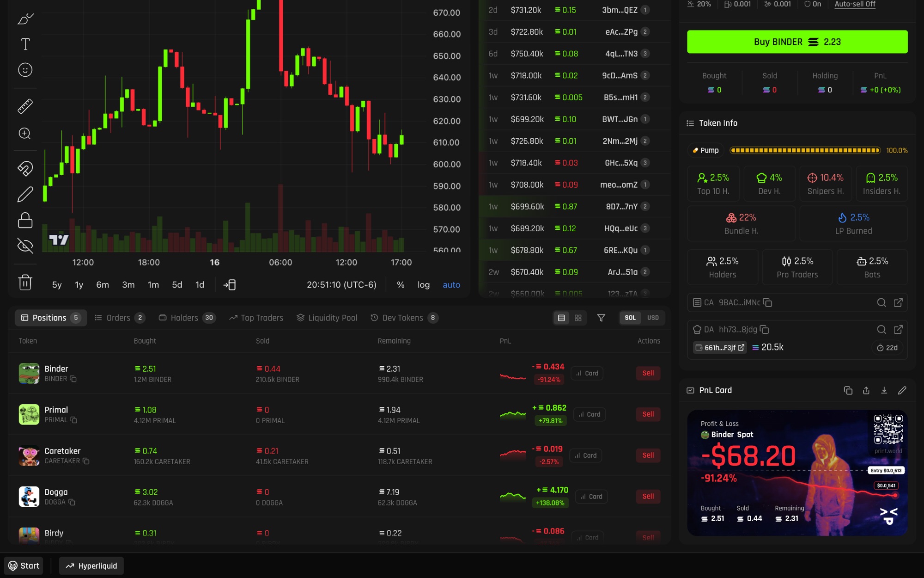The width and height of the screenshot is (924, 578).
Task: Hide all drawings with eye icon
Action: 25,246
